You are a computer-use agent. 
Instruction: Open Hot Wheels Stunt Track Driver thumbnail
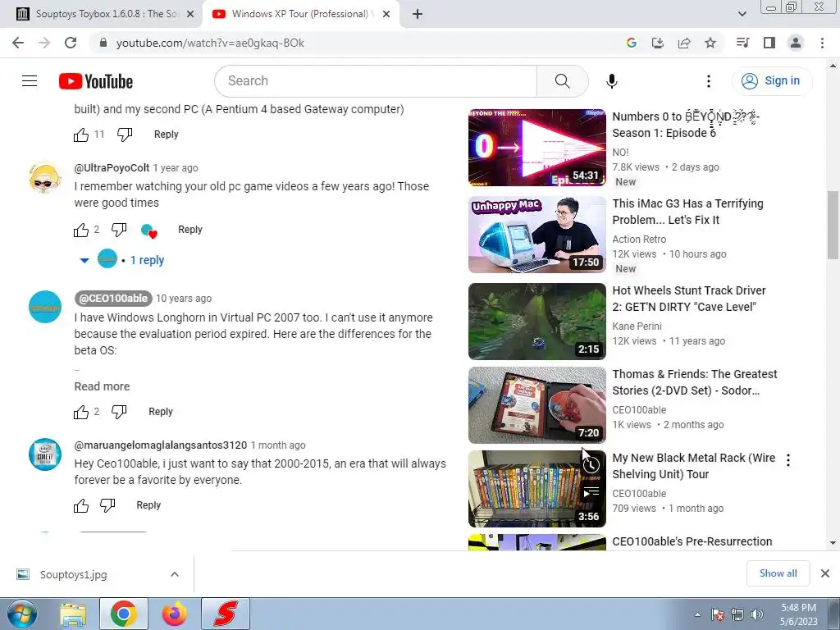point(536,322)
